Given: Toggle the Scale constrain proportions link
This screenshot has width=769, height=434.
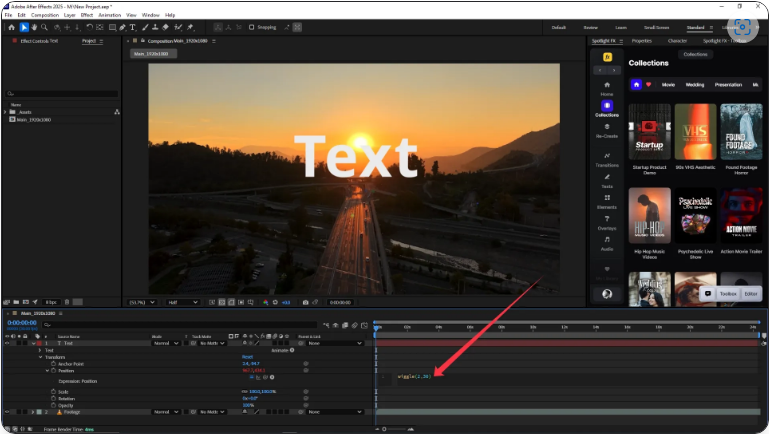Looking at the screenshot, I should click(x=244, y=391).
